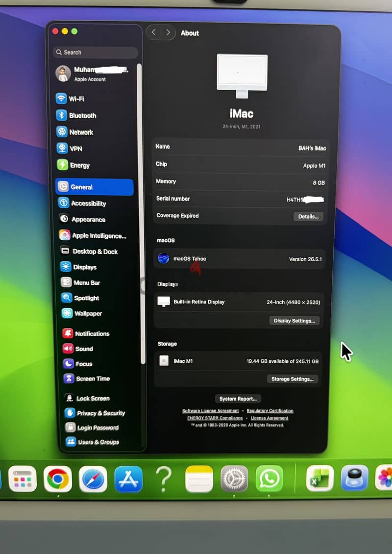Open WhatsApp from the Dock

point(269,478)
